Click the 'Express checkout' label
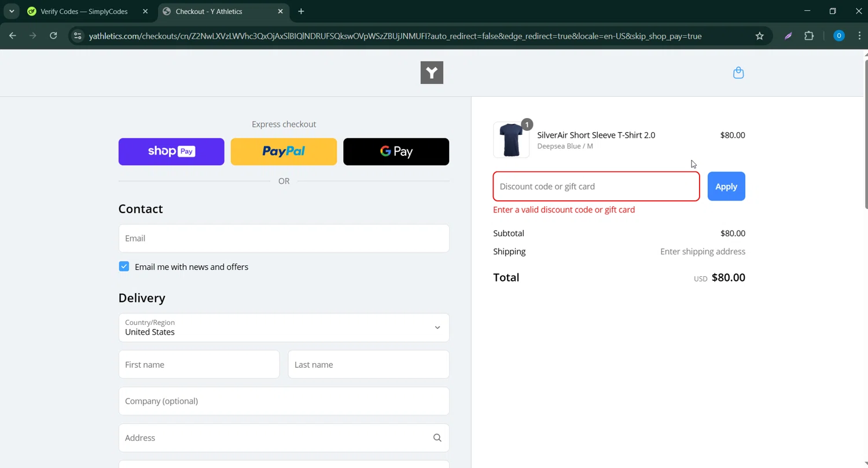868x468 pixels. (x=284, y=124)
